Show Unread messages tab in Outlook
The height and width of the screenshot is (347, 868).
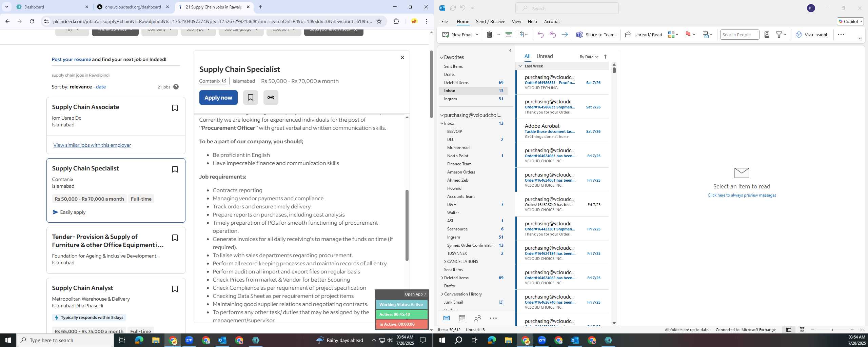click(545, 56)
